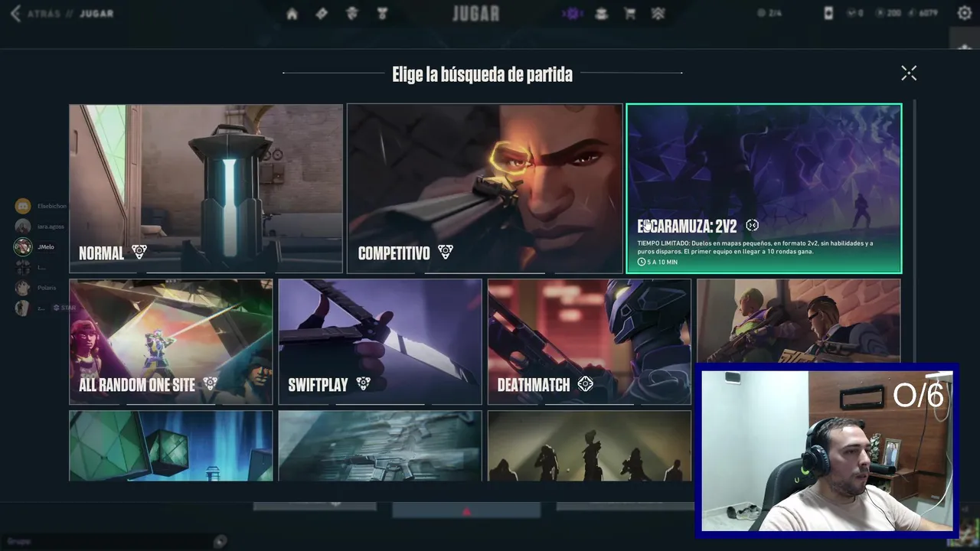Select the ESCARAMUZA: 2V2 mode card
Screen dimensions: 980x551
(x=764, y=189)
